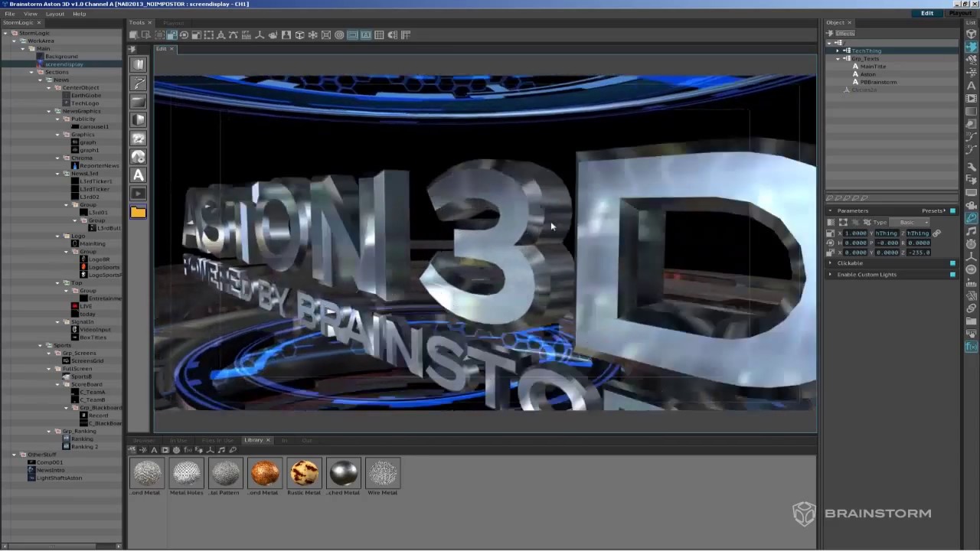Image resolution: width=980 pixels, height=551 pixels.
Task: Open the f(x) functions list in right sidebar
Action: [x=971, y=345]
